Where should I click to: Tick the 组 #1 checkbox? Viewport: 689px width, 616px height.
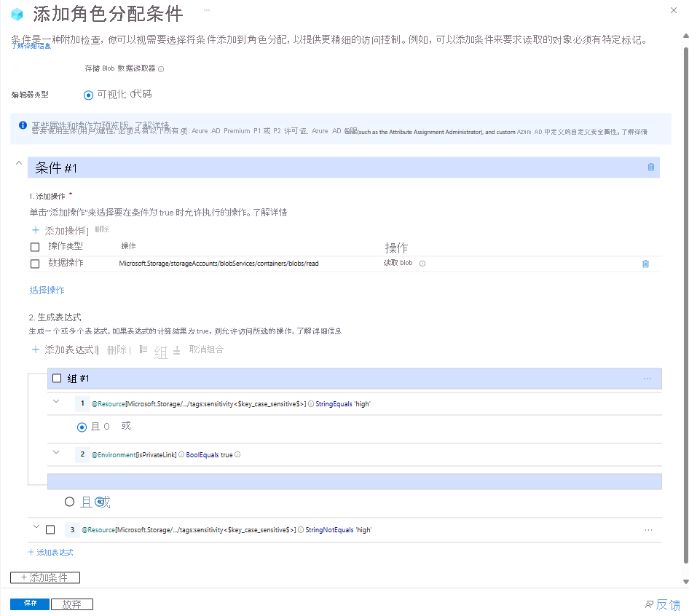tap(58, 379)
